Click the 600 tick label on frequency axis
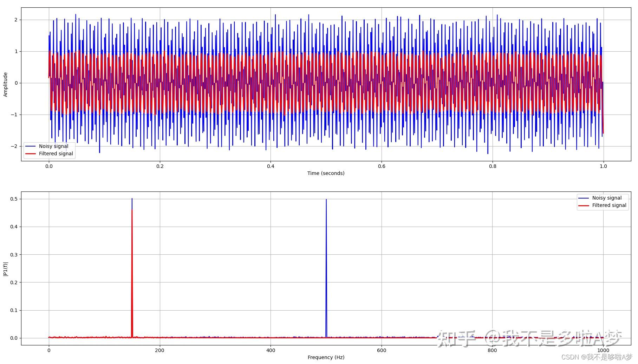This screenshot has width=638, height=364. [x=382, y=350]
